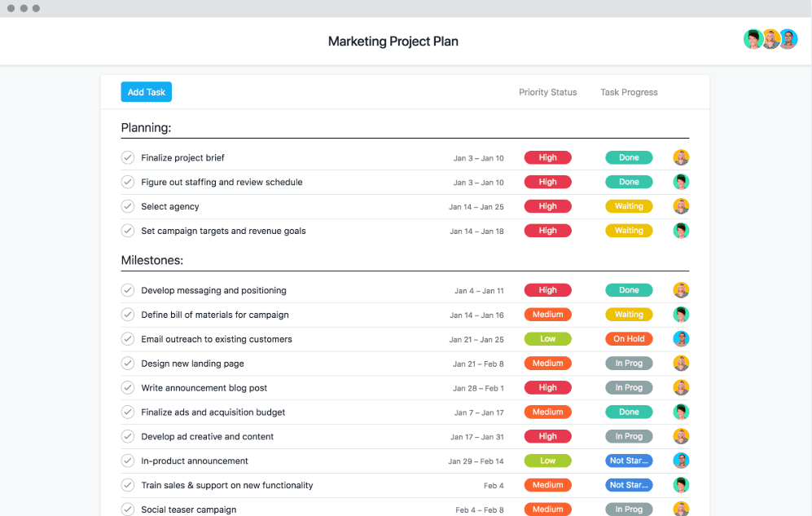Click the leftmost team member avatar in header

pyautogui.click(x=753, y=39)
